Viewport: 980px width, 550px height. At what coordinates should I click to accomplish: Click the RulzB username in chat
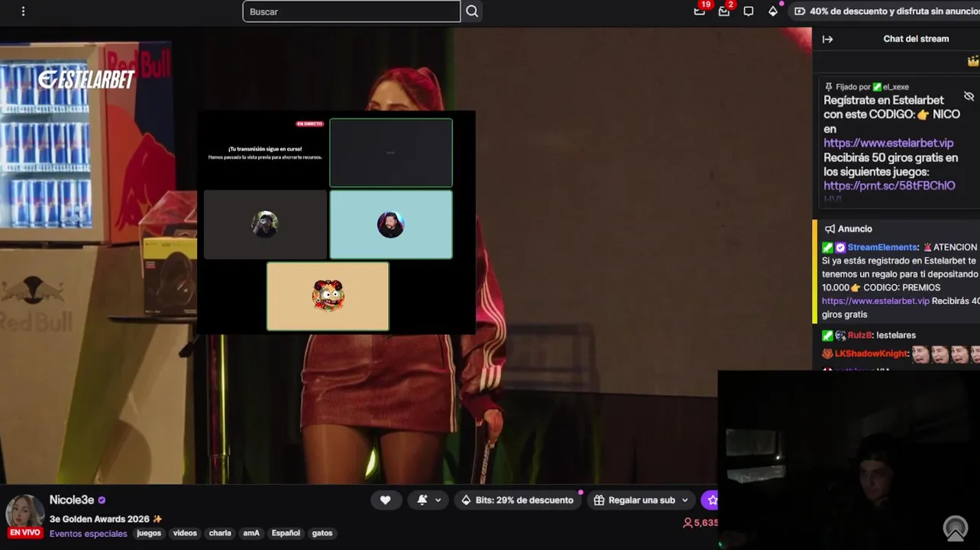point(859,335)
